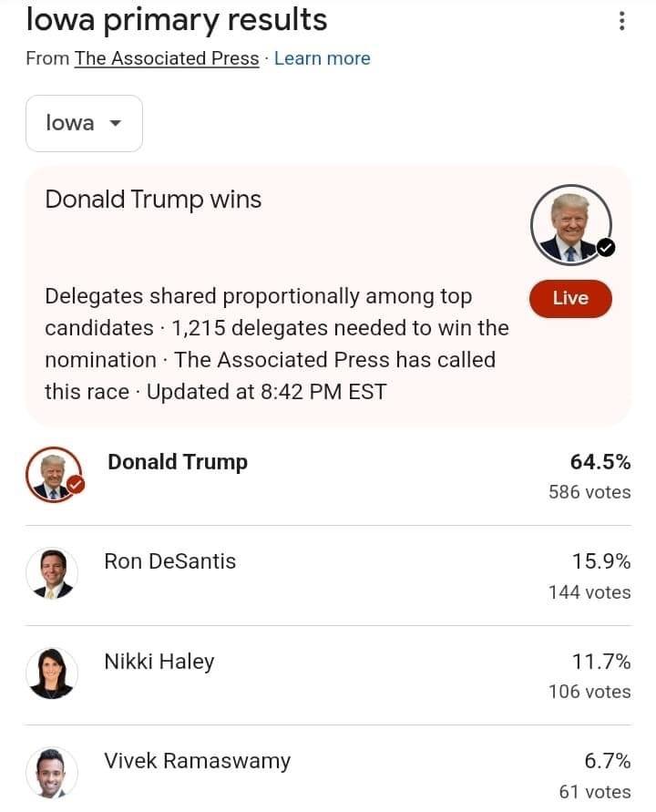Image resolution: width=656 pixels, height=812 pixels.
Task: Open Nikki Haley avatar photo
Action: point(52,673)
